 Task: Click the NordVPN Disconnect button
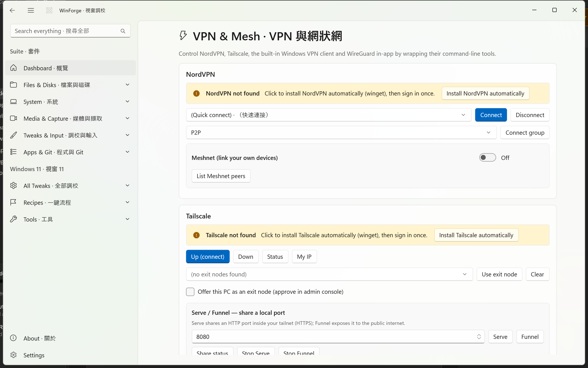(530, 115)
